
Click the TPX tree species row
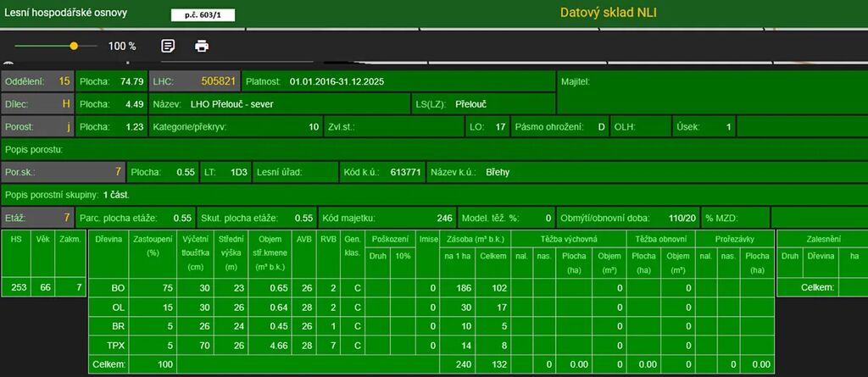[x=118, y=344]
